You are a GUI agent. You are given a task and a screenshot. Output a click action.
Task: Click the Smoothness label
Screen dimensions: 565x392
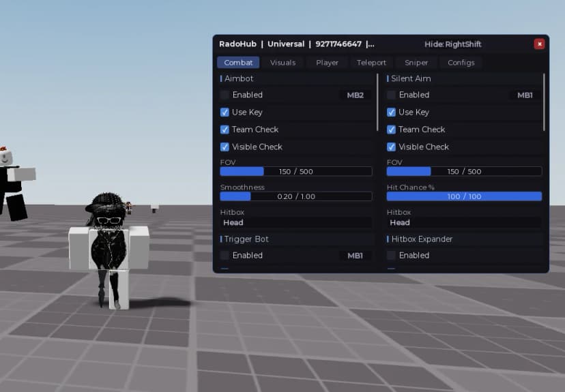click(x=242, y=187)
